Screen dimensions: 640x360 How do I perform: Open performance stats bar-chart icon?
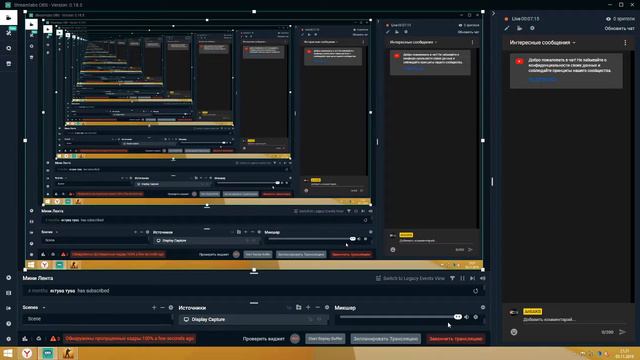click(25, 338)
